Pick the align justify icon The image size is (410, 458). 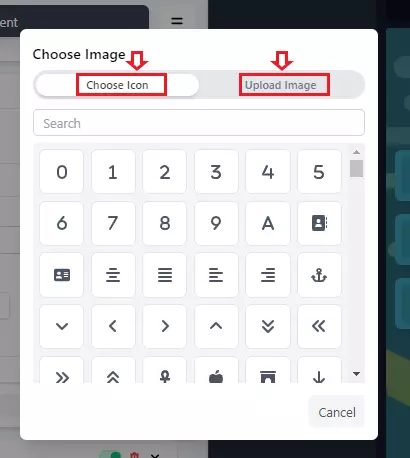(x=165, y=275)
